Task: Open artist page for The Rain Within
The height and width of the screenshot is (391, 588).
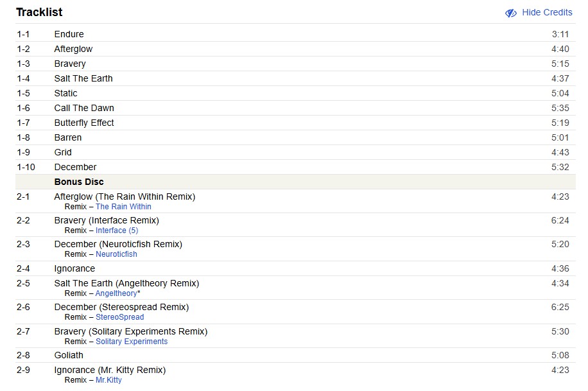Action: point(123,207)
